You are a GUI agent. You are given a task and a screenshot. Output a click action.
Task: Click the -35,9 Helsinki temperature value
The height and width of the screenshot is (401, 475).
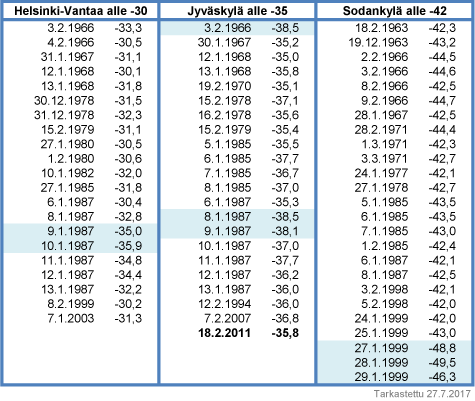point(128,246)
